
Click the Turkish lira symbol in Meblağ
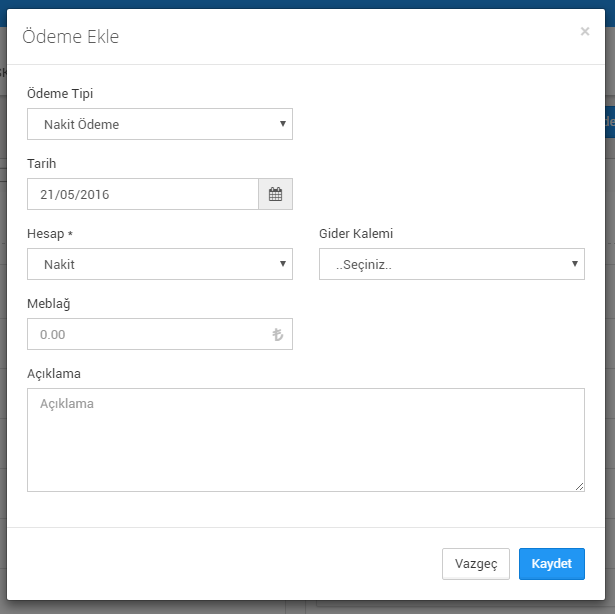278,334
